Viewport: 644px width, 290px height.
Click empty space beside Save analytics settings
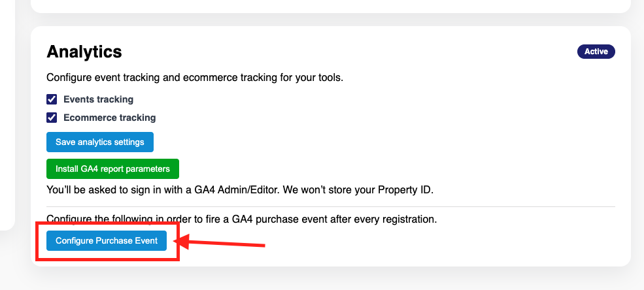coord(369,142)
